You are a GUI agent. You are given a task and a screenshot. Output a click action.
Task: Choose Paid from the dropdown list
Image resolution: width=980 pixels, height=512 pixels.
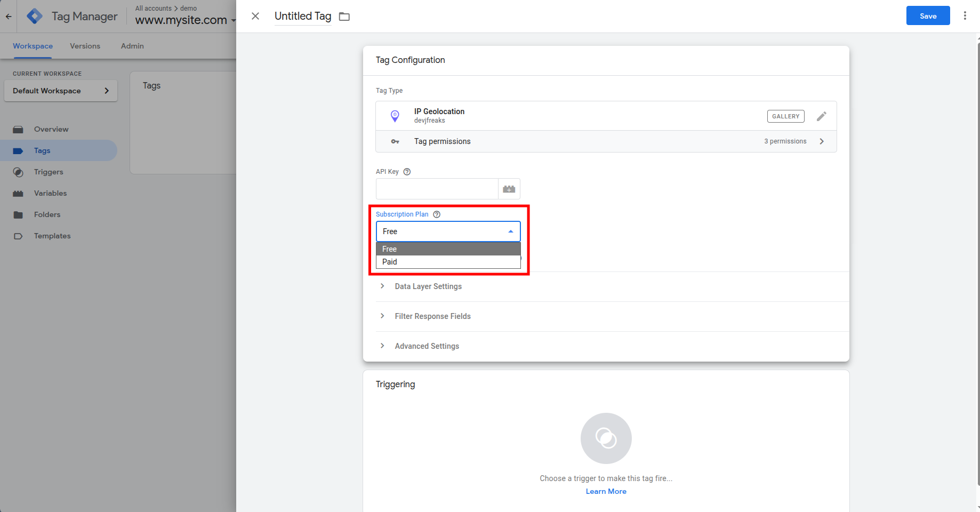(x=448, y=262)
